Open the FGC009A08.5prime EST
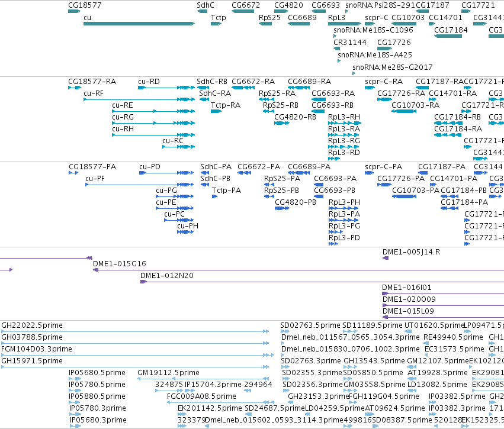Viewport: 504px width, 429px height. pos(220,402)
